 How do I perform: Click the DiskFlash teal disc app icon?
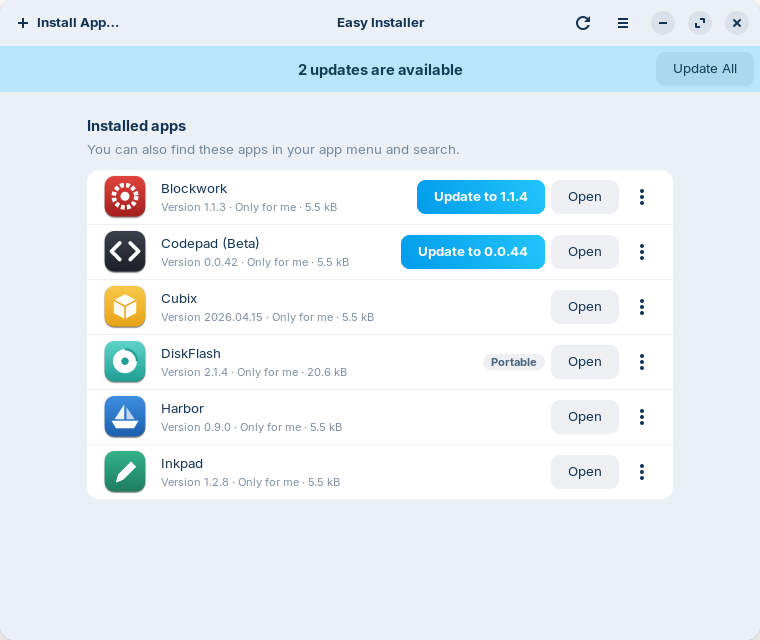125,362
